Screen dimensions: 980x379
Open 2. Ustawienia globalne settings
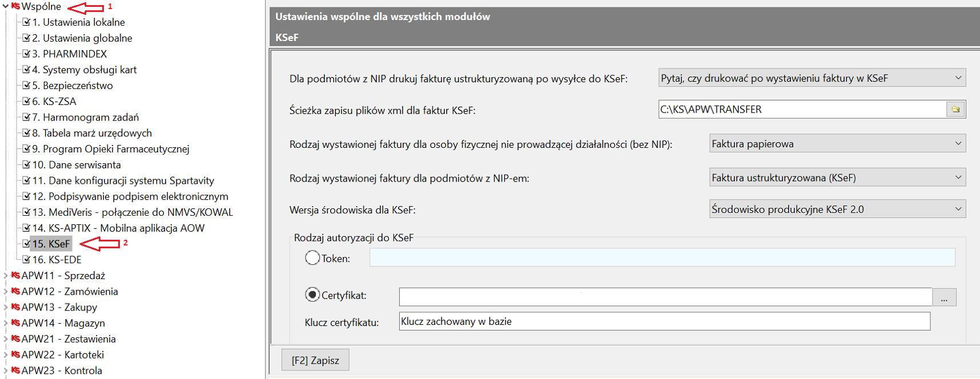click(x=82, y=38)
